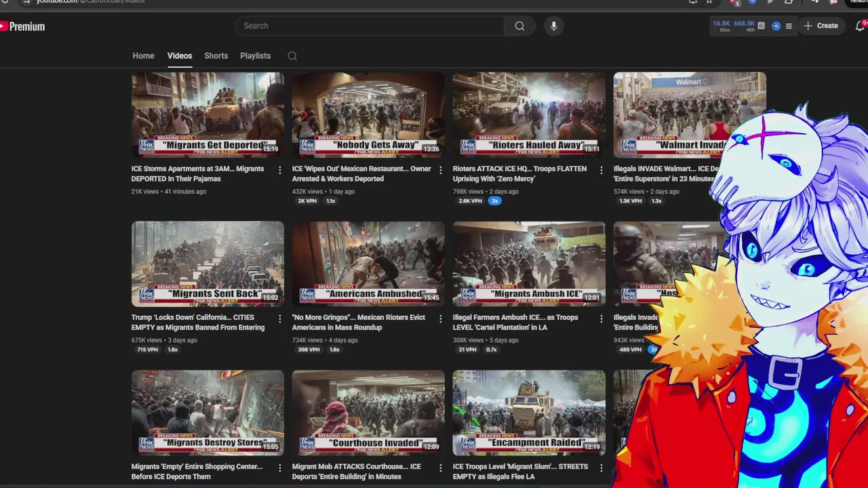Click the magnifier search button
The height and width of the screenshot is (488, 868).
pyautogui.click(x=519, y=26)
